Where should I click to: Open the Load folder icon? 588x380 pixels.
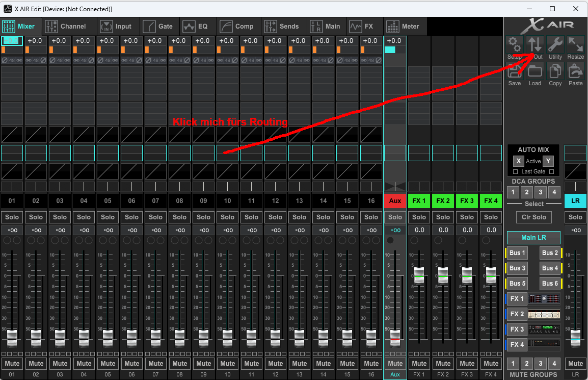click(535, 71)
